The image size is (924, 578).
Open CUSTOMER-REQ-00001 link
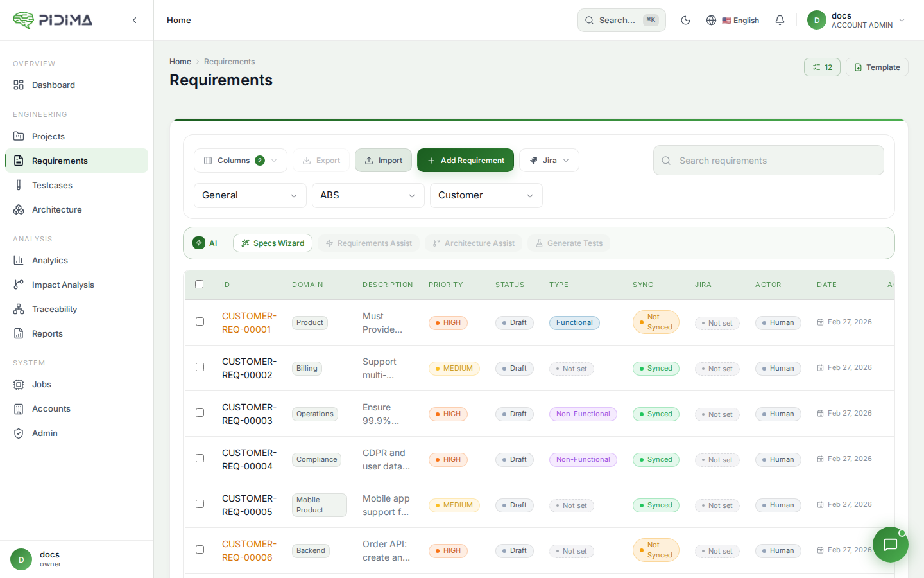[x=249, y=322]
